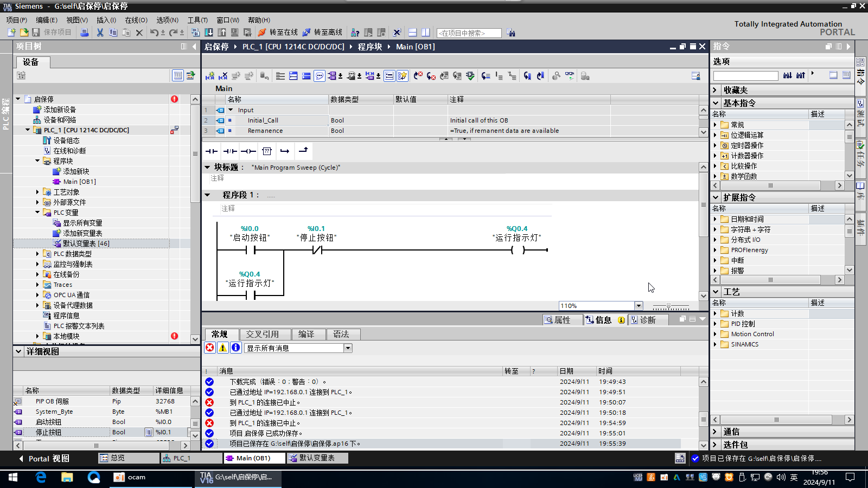
Task: Click the Print icon in main toolbar
Action: [84, 33]
